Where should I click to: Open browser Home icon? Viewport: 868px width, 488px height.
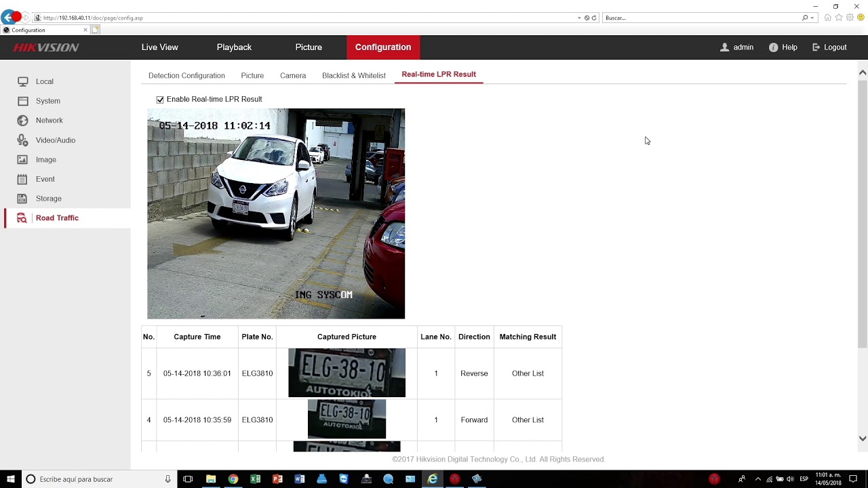[827, 18]
